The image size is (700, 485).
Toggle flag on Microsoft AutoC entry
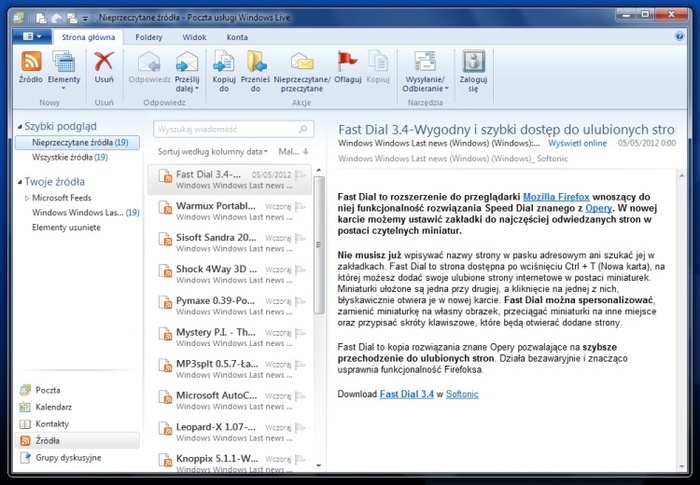pyautogui.click(x=301, y=396)
